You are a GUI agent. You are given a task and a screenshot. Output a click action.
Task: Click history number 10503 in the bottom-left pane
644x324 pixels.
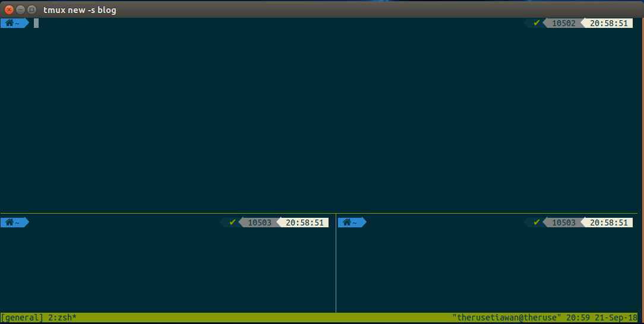coord(260,223)
